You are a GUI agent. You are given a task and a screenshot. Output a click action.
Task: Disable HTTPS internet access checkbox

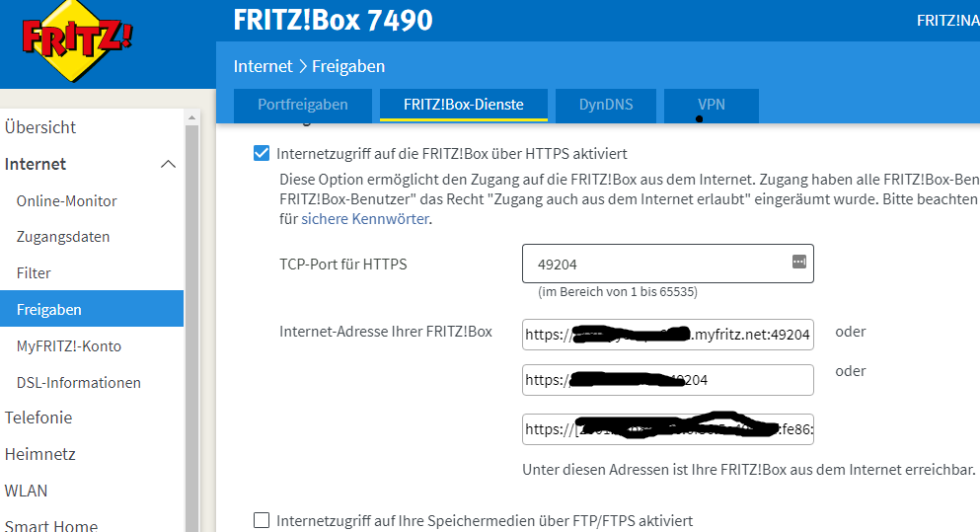(262, 153)
